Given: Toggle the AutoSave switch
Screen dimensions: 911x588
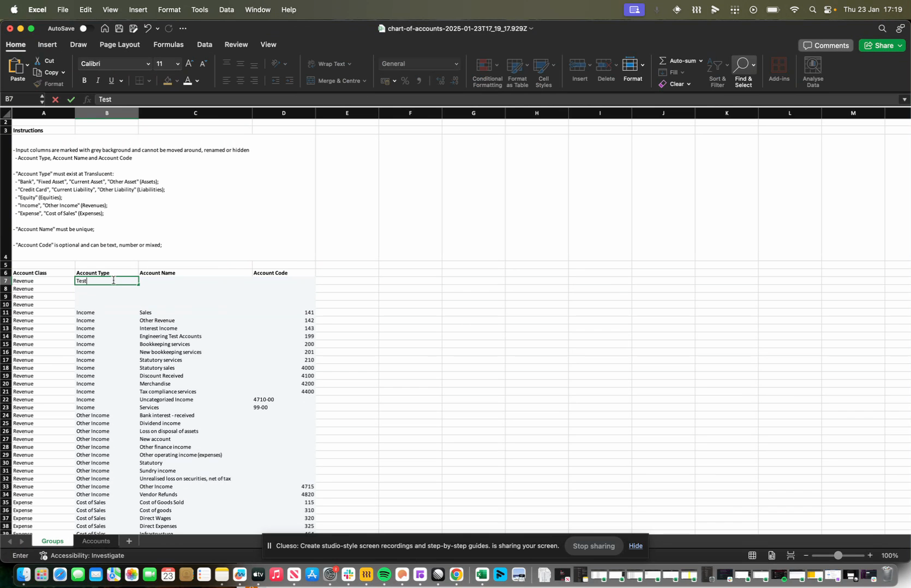Looking at the screenshot, I should [85, 28].
